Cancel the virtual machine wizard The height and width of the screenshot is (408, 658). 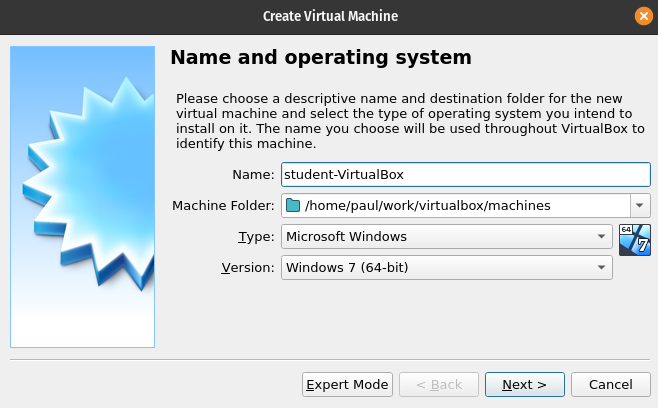(610, 385)
